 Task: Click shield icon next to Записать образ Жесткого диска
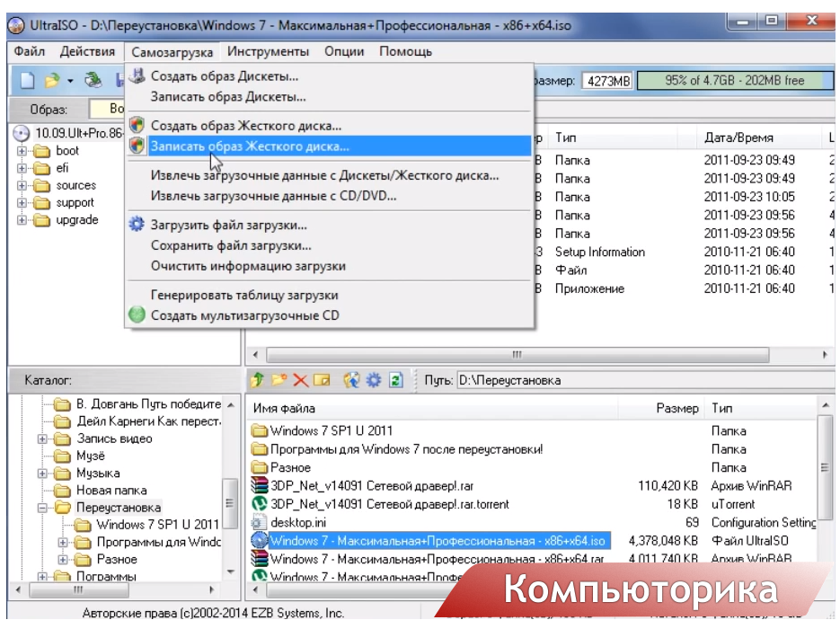137,146
